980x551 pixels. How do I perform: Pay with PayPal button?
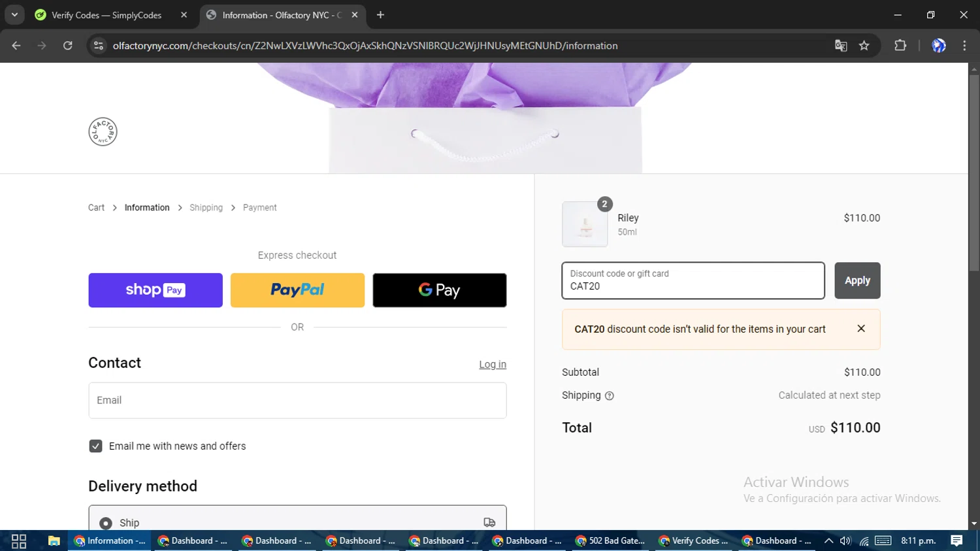(297, 290)
